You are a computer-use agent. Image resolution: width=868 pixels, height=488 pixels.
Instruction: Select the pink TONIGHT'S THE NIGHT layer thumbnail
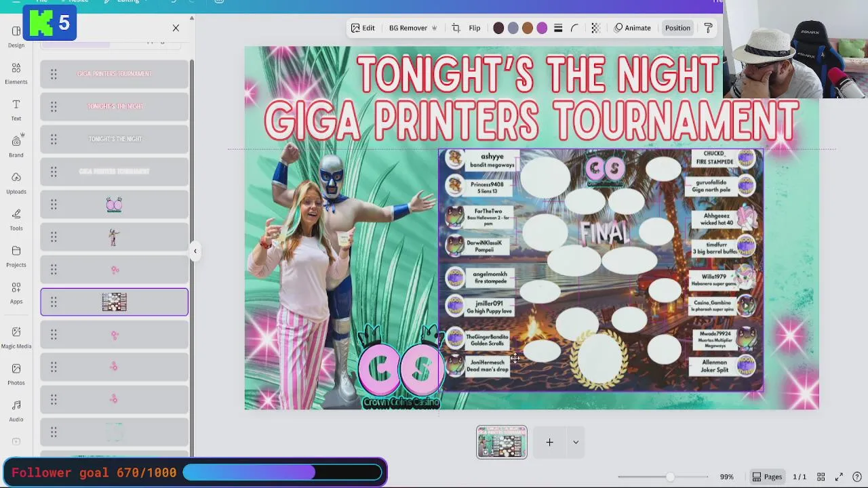pos(115,106)
